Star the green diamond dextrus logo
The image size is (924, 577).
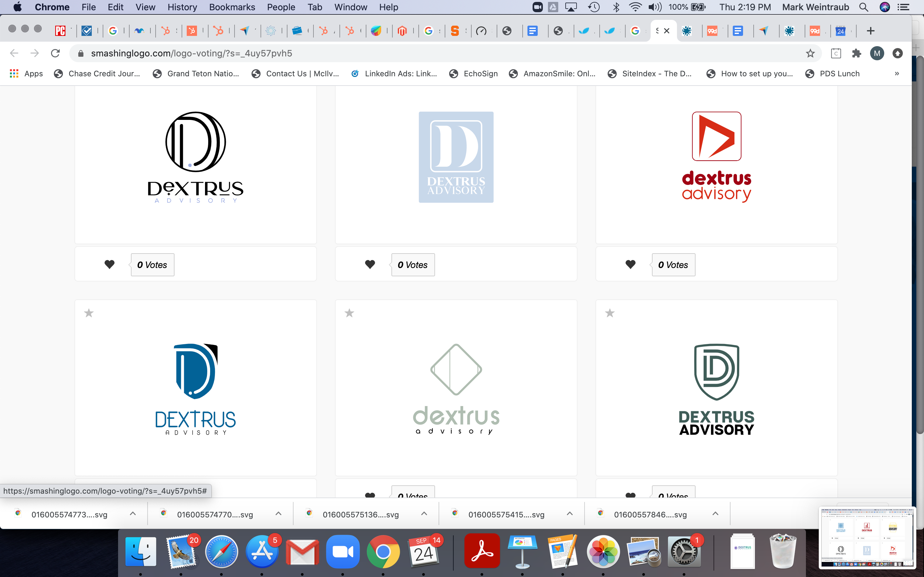click(349, 313)
